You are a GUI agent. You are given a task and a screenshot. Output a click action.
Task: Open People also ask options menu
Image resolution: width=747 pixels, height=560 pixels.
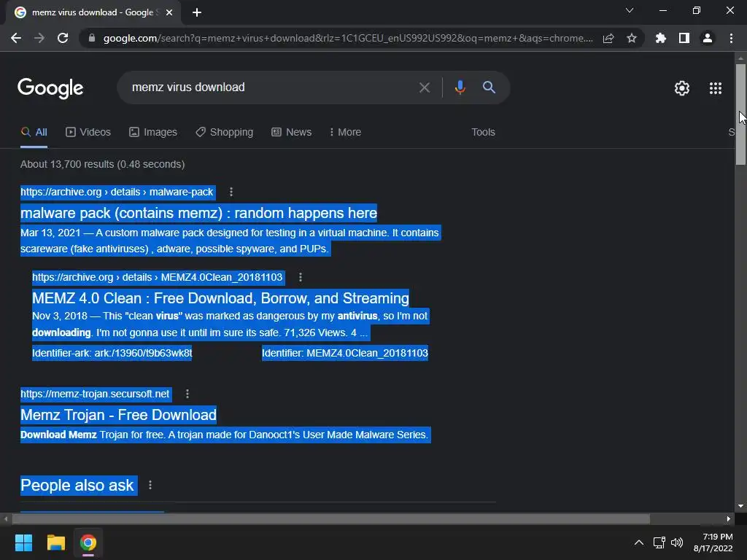point(150,485)
